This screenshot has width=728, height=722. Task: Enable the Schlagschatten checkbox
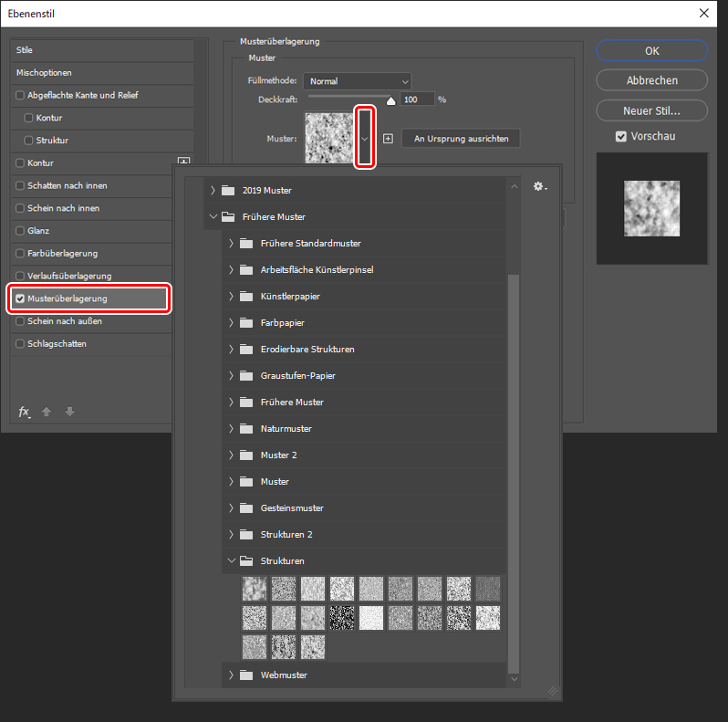(x=20, y=344)
